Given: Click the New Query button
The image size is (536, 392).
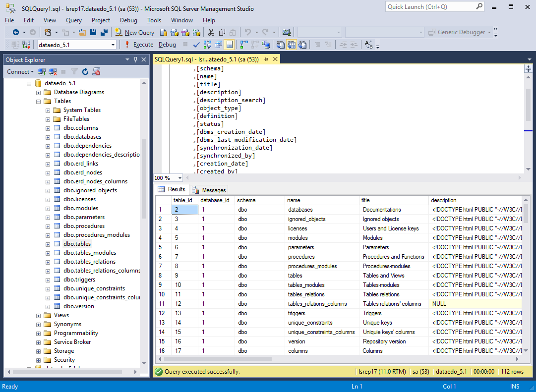Looking at the screenshot, I should [x=135, y=32].
